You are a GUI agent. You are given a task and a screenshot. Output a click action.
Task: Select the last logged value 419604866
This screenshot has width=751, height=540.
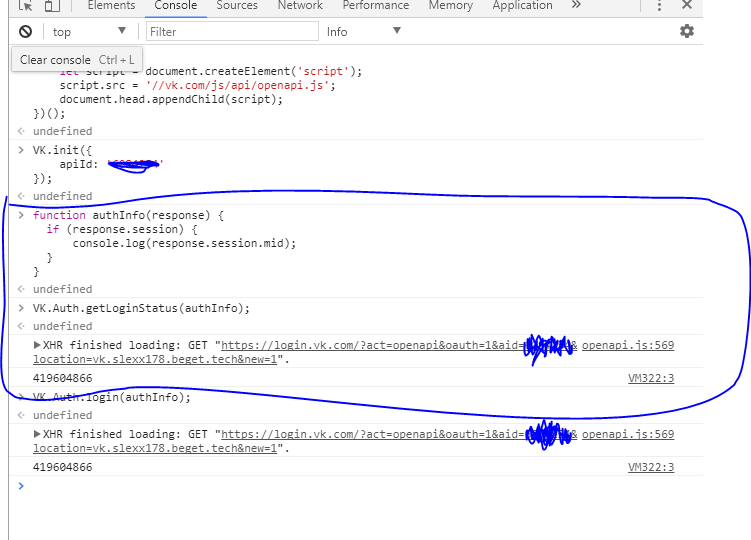(62, 467)
